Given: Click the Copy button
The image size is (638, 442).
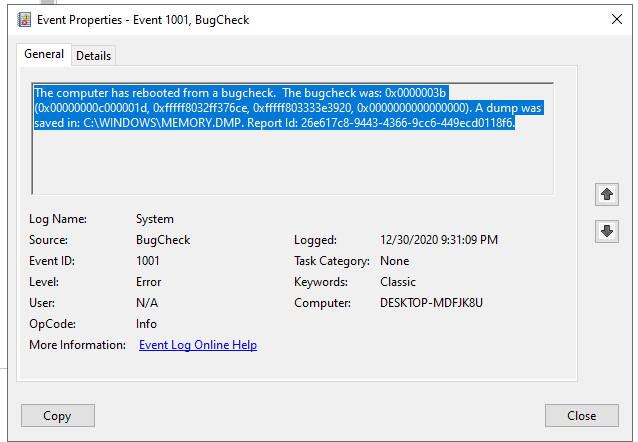Looking at the screenshot, I should pyautogui.click(x=58, y=416).
